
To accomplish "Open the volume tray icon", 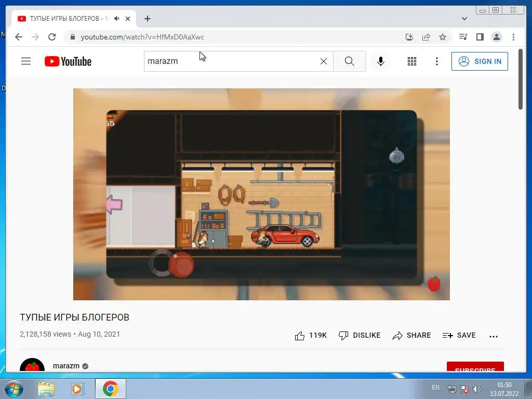I will [477, 389].
